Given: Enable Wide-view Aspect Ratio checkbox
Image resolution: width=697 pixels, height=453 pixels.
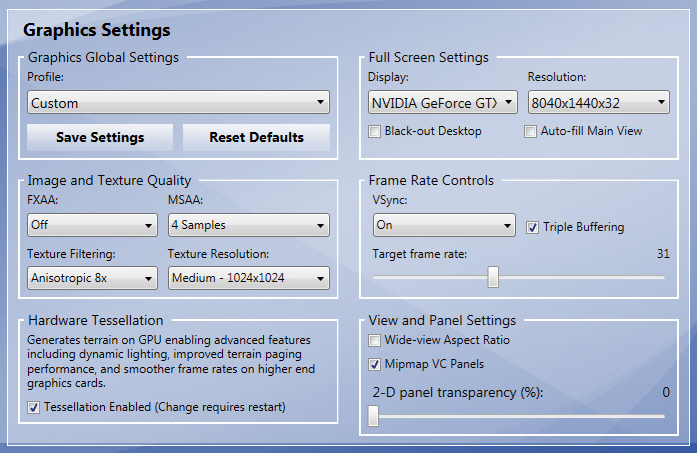Looking at the screenshot, I should click(x=375, y=341).
